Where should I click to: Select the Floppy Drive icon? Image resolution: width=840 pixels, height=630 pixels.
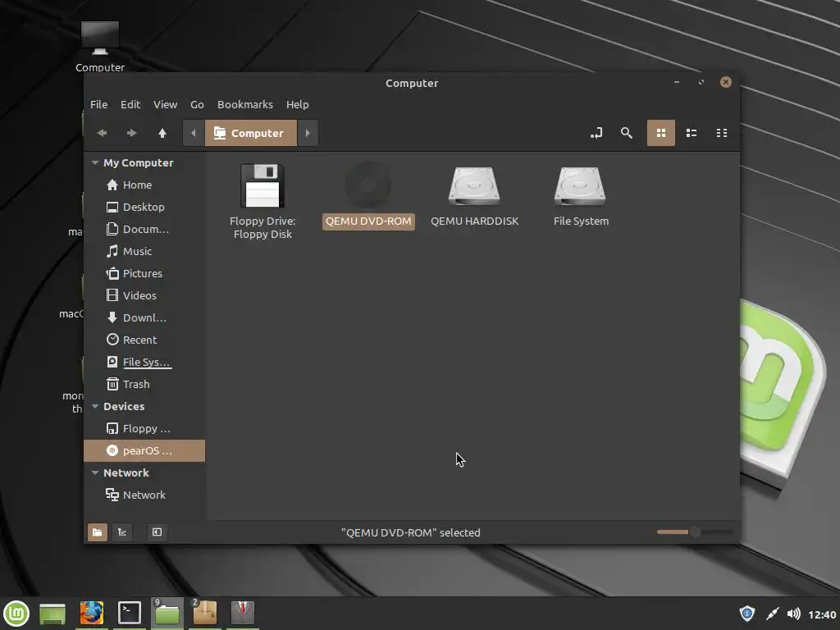tap(262, 185)
